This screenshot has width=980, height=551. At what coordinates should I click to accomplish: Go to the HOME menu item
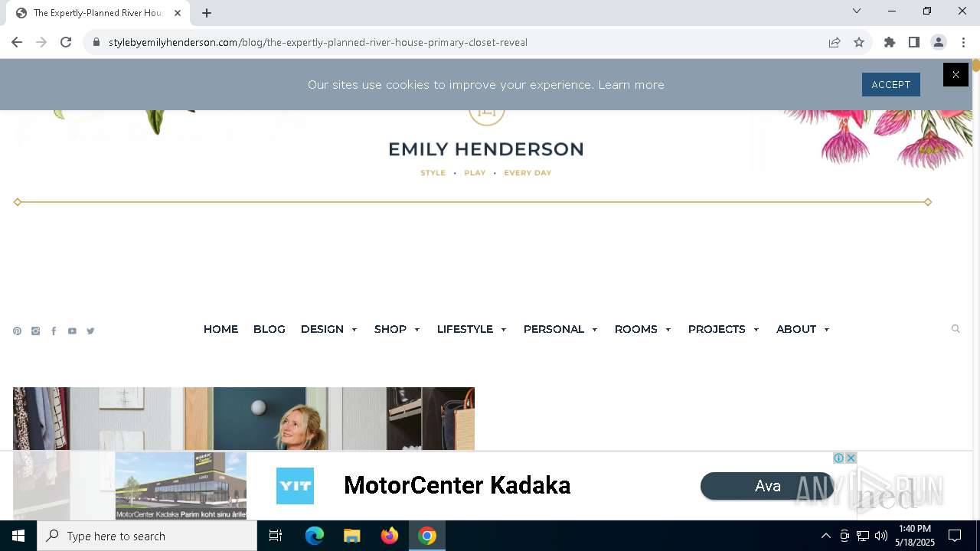pos(220,329)
